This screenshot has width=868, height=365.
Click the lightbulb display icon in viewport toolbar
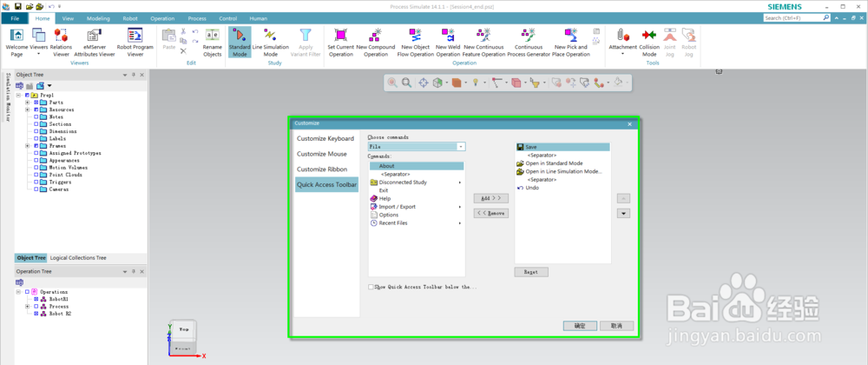(x=475, y=83)
